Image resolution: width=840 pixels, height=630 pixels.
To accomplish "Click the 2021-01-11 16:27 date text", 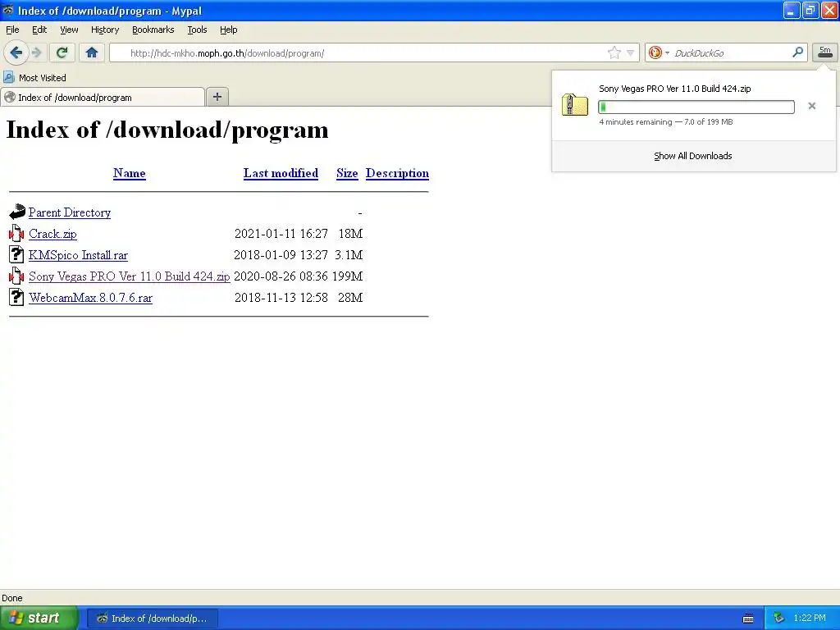I will [x=281, y=234].
